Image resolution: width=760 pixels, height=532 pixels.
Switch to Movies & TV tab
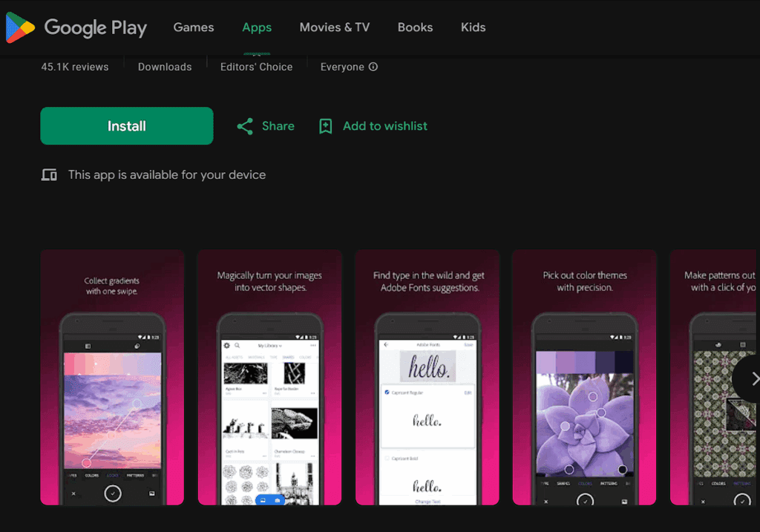point(334,27)
